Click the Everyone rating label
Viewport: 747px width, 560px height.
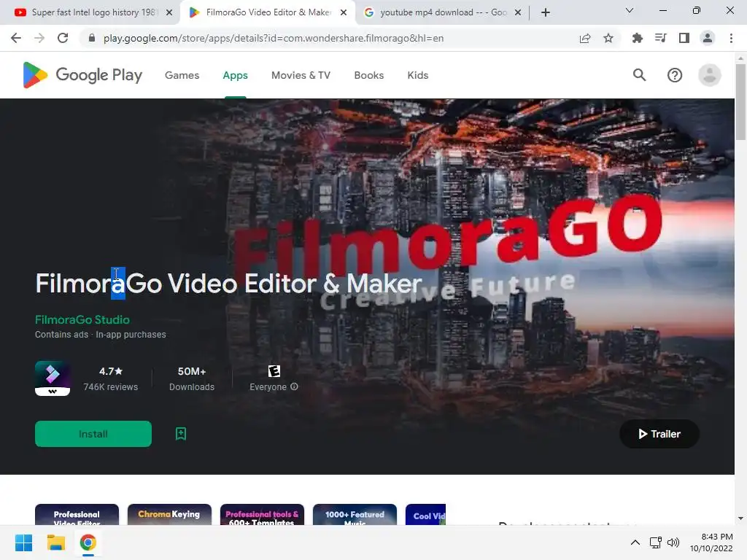click(x=268, y=387)
